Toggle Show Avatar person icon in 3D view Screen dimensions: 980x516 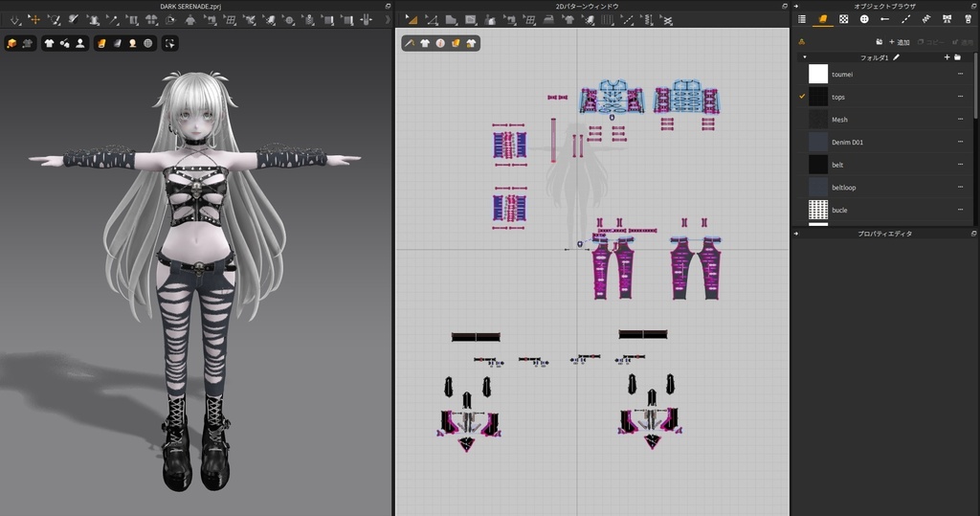pos(80,43)
